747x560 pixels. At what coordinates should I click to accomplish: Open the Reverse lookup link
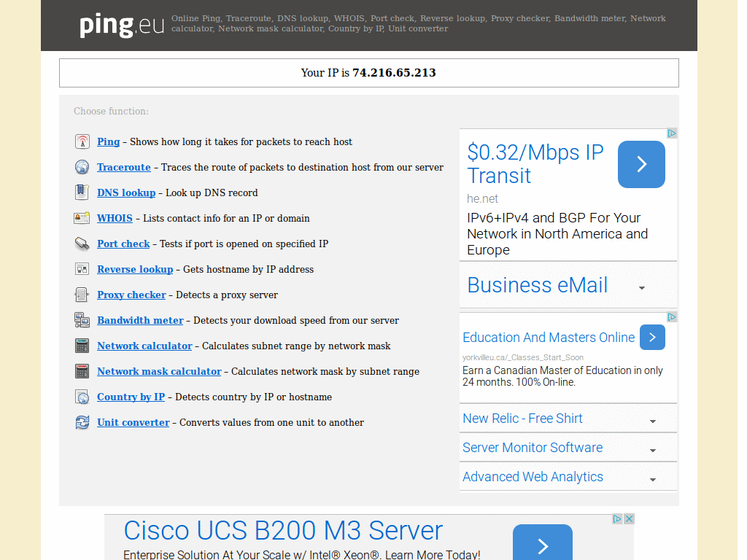coord(135,270)
